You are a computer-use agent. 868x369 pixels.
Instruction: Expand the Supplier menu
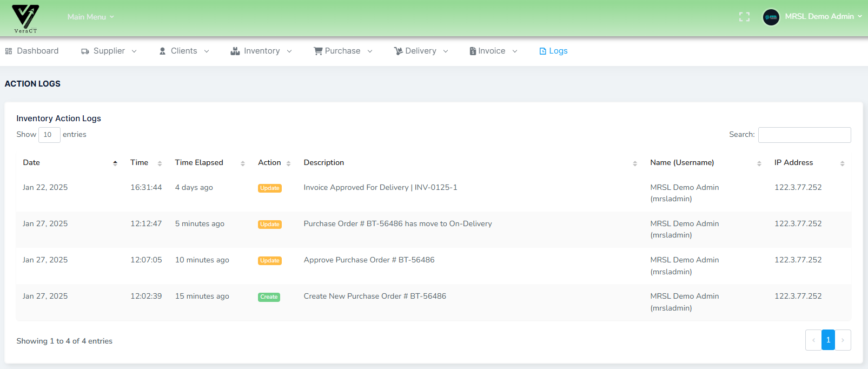tap(109, 51)
